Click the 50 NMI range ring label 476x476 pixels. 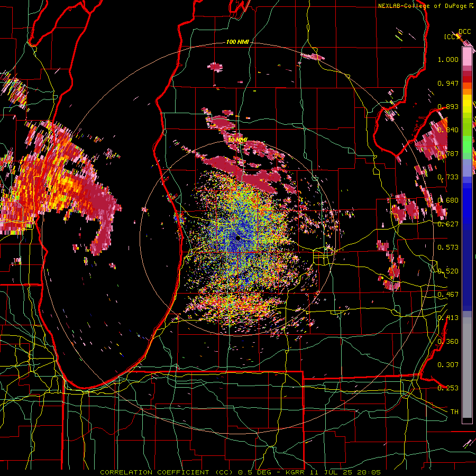237,140
